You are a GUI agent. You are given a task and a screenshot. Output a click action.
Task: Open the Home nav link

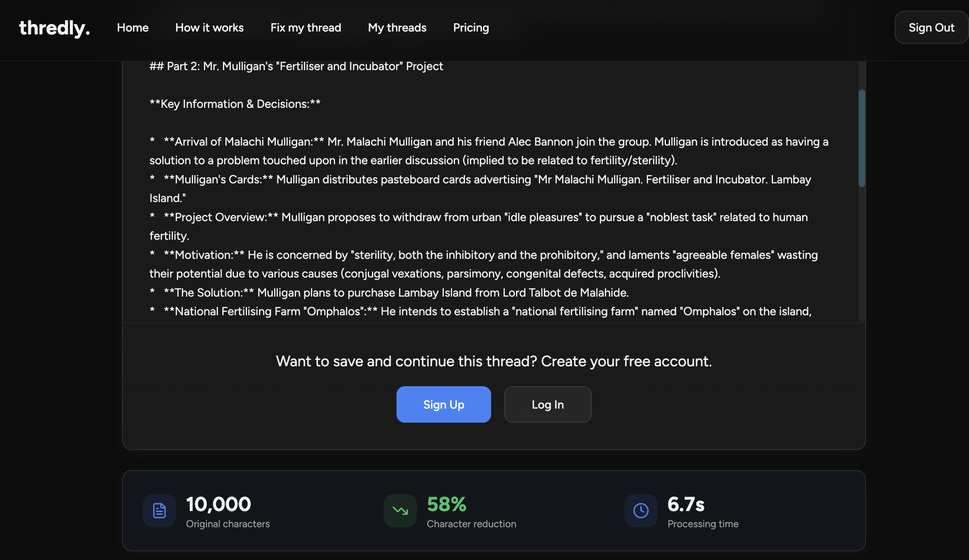132,28
